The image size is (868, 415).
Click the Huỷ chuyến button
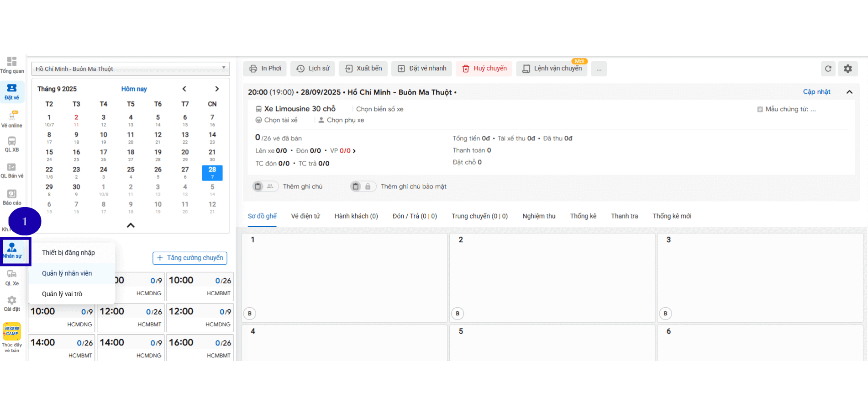point(484,69)
